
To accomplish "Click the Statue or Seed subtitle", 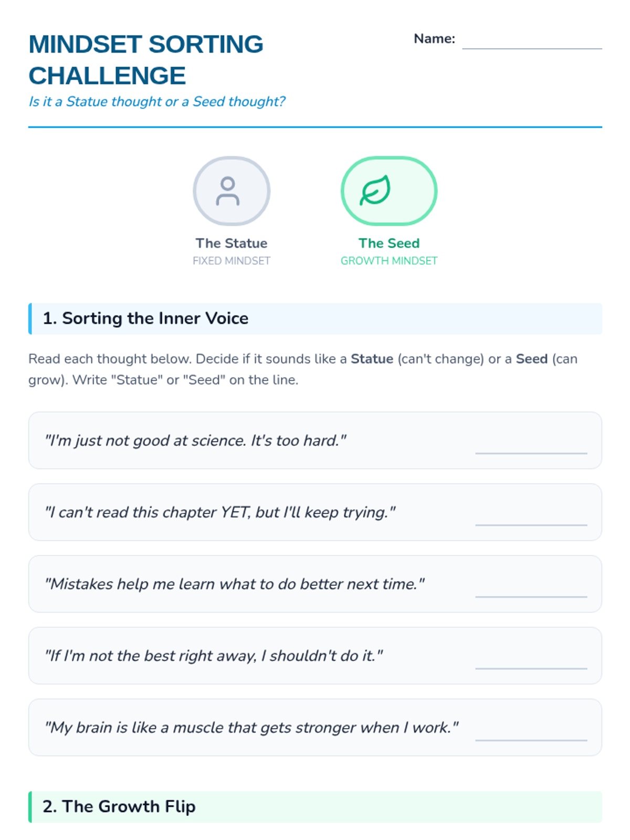I will pyautogui.click(x=156, y=101).
